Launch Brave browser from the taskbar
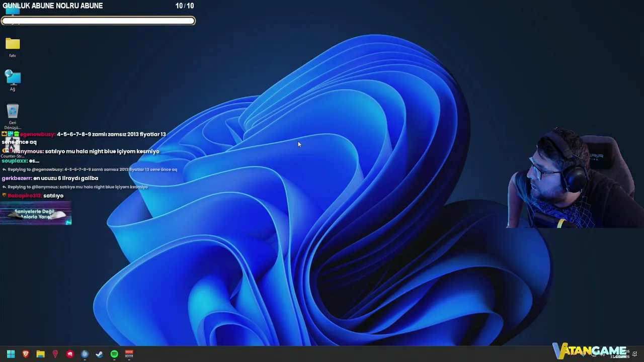Screen dimensions: 644x362 [26, 354]
